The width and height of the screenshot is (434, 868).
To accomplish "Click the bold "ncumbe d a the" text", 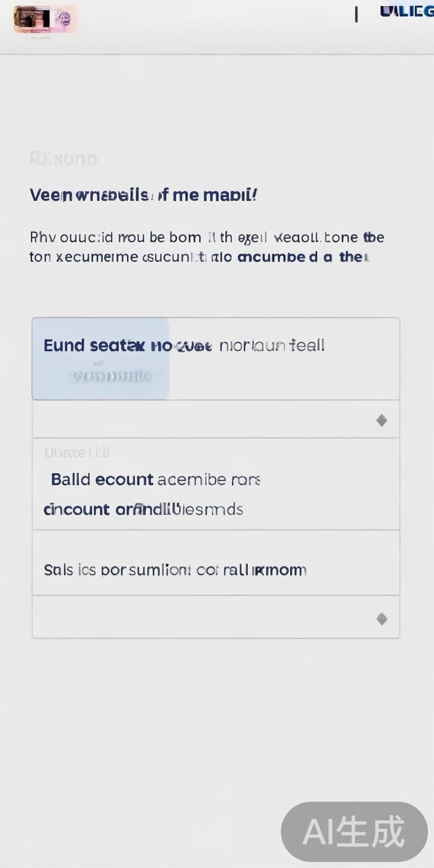I will pos(301,257).
